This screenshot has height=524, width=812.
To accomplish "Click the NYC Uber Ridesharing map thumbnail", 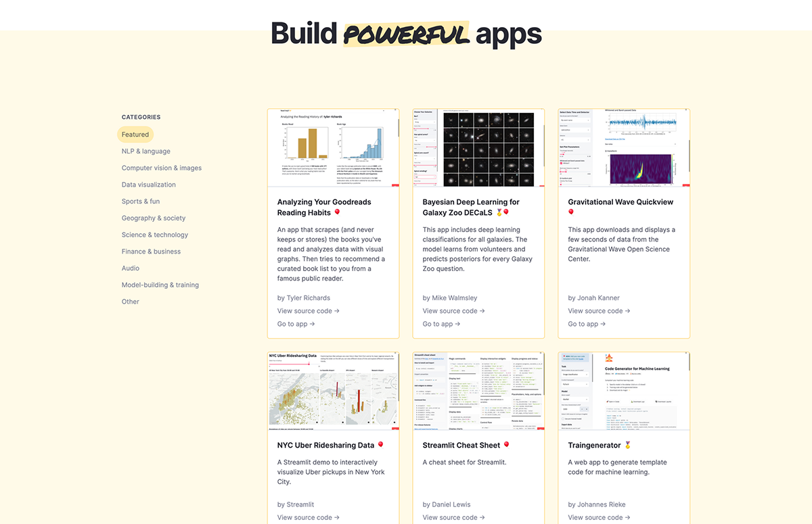I will pyautogui.click(x=333, y=391).
